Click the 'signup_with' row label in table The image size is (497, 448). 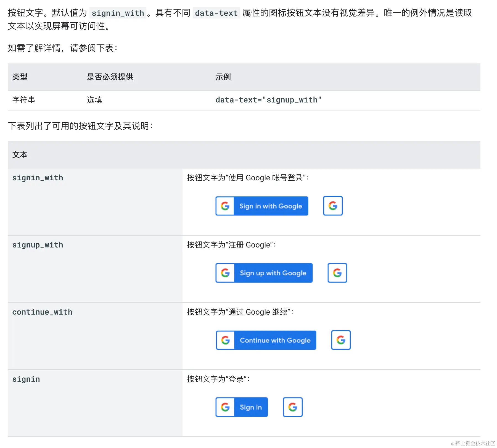click(x=38, y=245)
